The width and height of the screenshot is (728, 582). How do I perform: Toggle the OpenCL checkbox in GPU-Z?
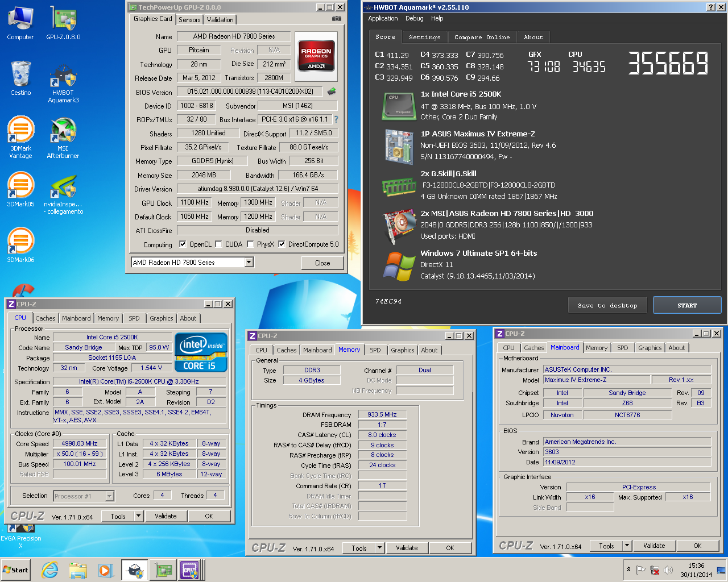(183, 244)
